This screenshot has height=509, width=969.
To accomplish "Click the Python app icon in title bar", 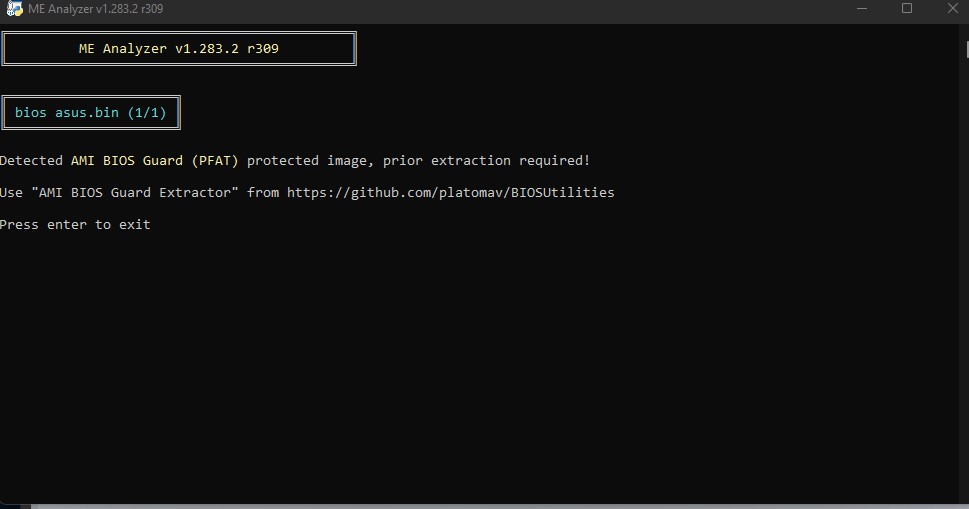I will pos(14,9).
